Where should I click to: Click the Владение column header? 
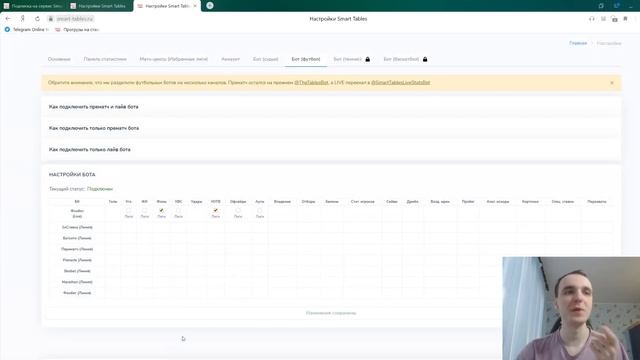(x=282, y=202)
